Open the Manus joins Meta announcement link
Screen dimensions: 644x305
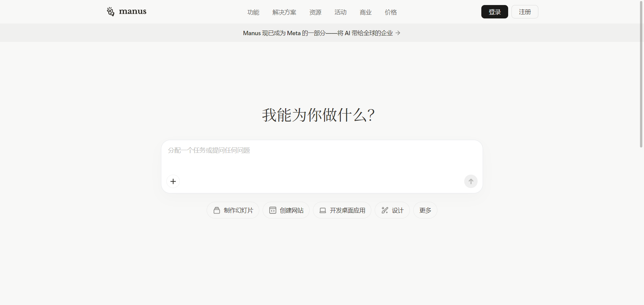(318, 33)
